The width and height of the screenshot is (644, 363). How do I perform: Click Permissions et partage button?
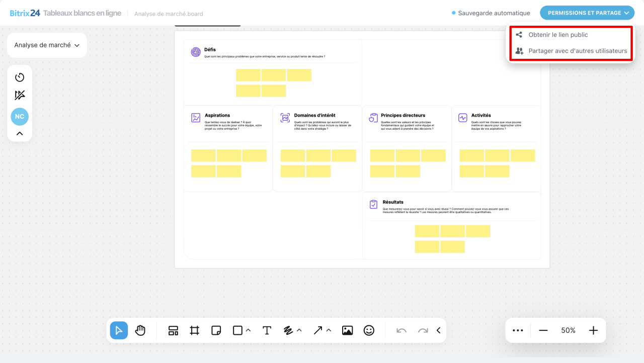pyautogui.click(x=587, y=13)
